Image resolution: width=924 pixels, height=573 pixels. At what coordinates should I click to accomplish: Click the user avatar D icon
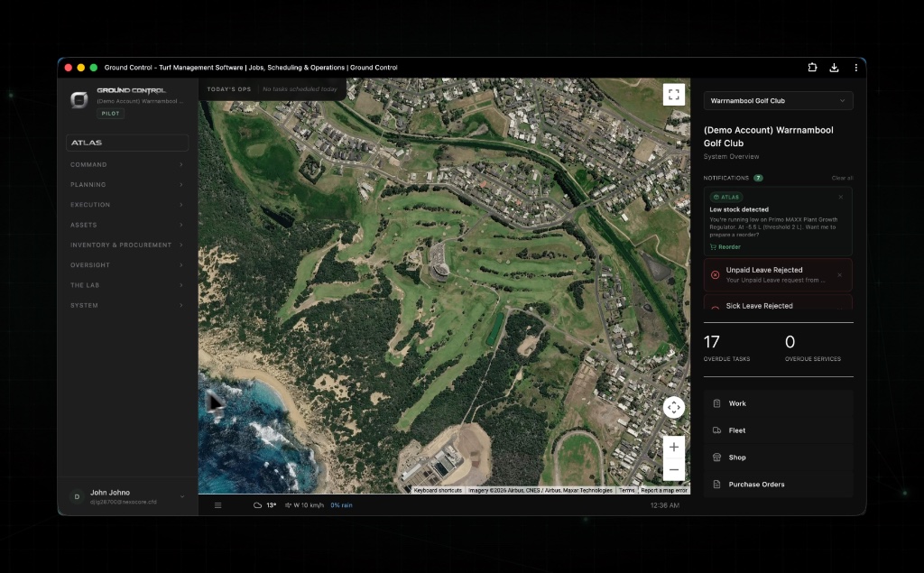[77, 497]
